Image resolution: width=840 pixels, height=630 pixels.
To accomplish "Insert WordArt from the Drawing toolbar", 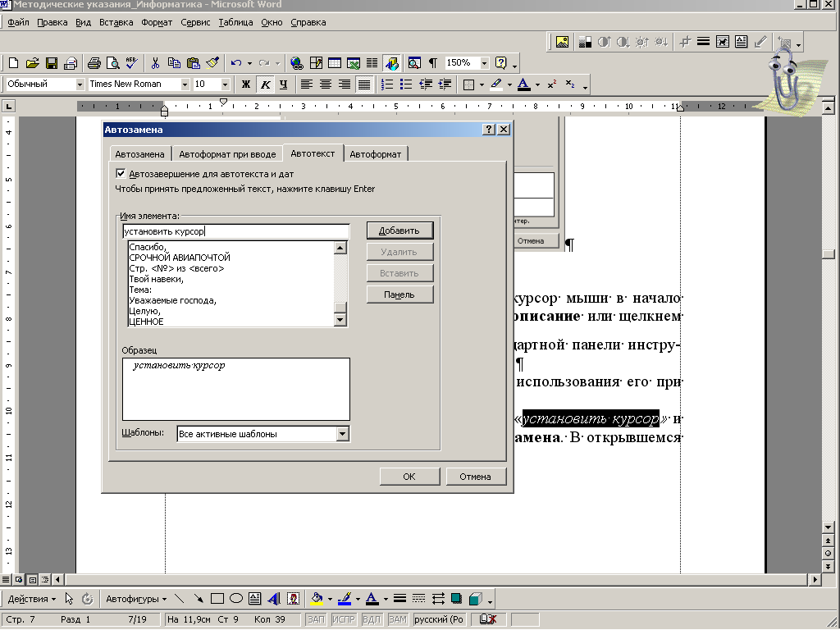I will tap(274, 598).
